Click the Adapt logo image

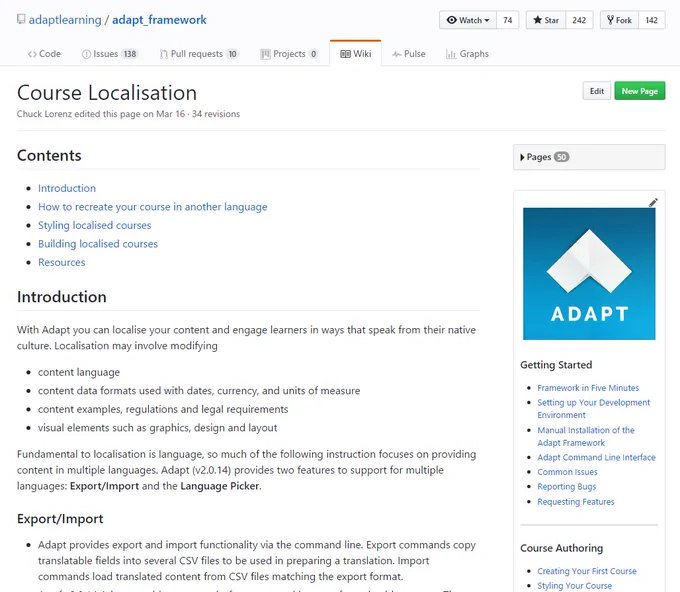point(589,274)
